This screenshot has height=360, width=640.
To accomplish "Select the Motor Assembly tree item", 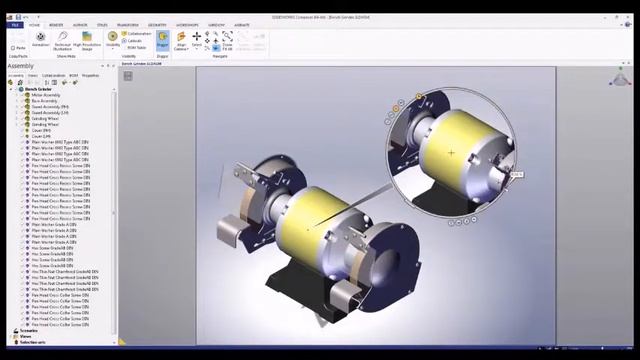I will [x=46, y=95].
